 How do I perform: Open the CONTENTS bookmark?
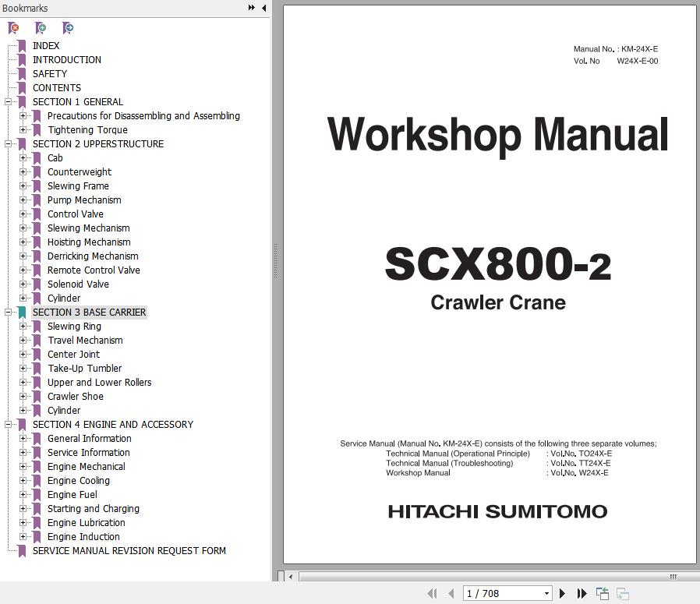coord(57,88)
